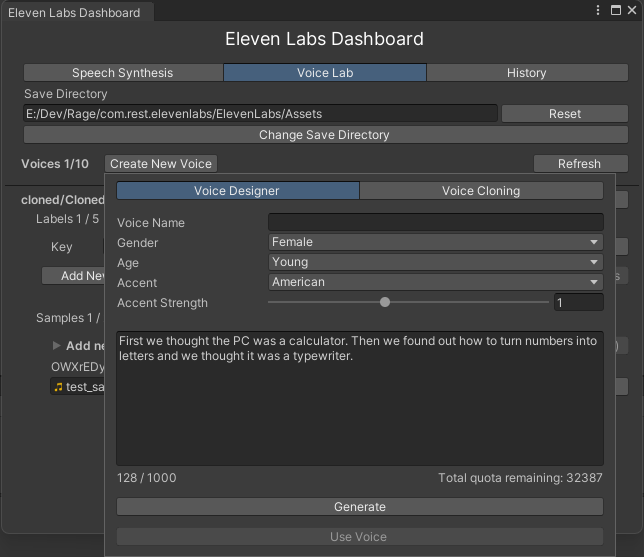Click the Refresh voices button
This screenshot has height=557, width=644.
(x=579, y=164)
